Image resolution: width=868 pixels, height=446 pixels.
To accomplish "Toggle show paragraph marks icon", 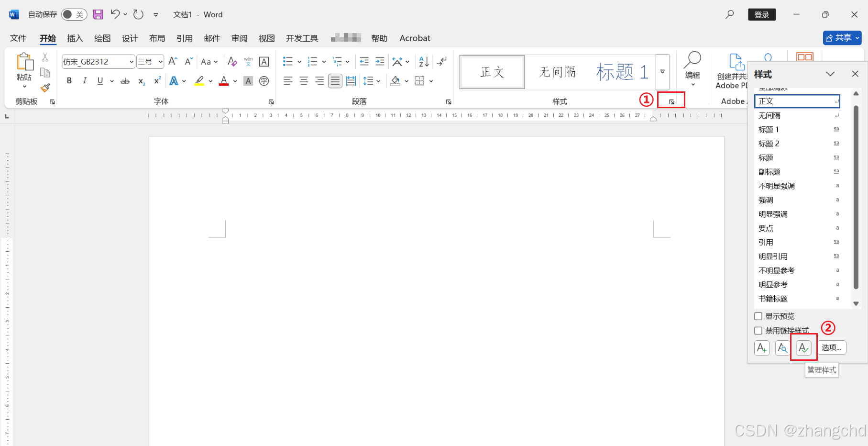I will coord(442,61).
